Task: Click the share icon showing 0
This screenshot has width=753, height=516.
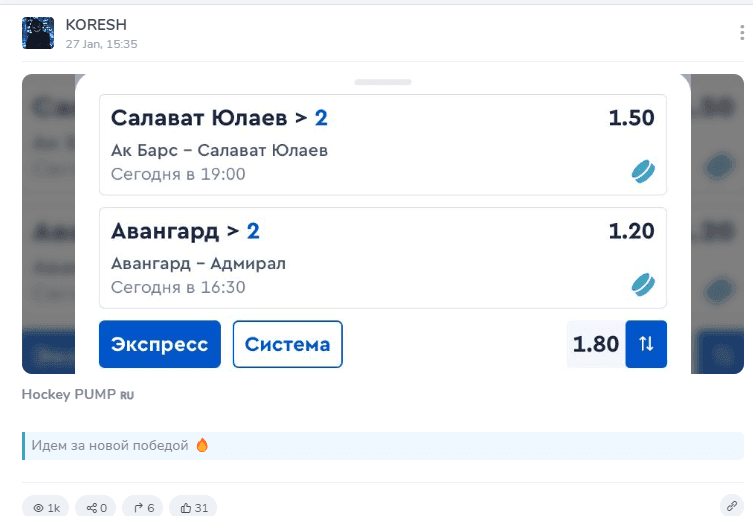Action: (x=96, y=507)
